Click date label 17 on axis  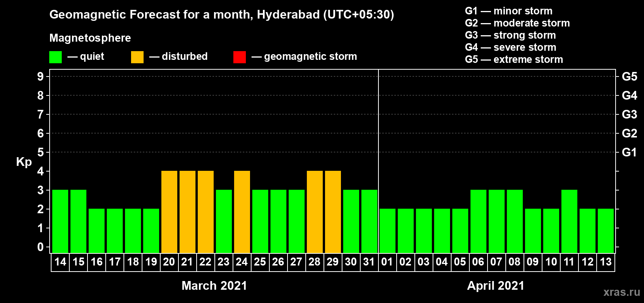pyautogui.click(x=115, y=262)
